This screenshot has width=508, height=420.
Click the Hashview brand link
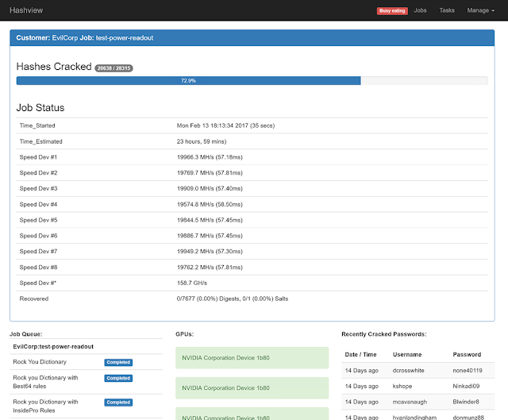click(x=26, y=10)
